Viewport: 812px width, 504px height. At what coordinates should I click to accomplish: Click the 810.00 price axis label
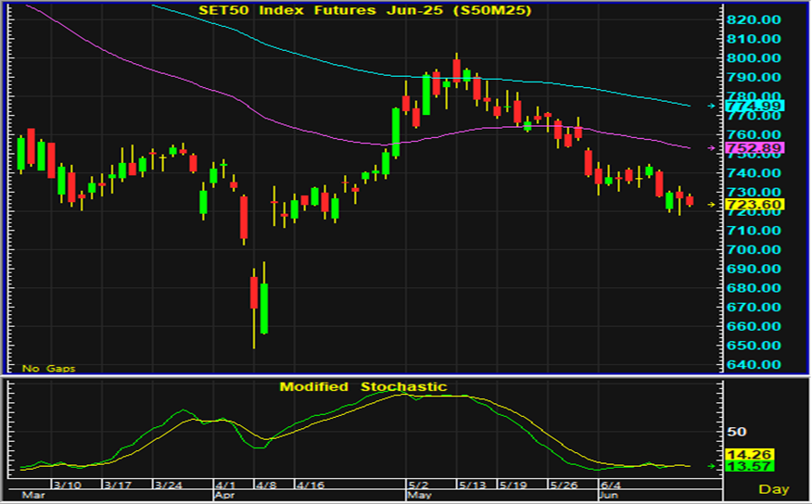click(x=754, y=39)
